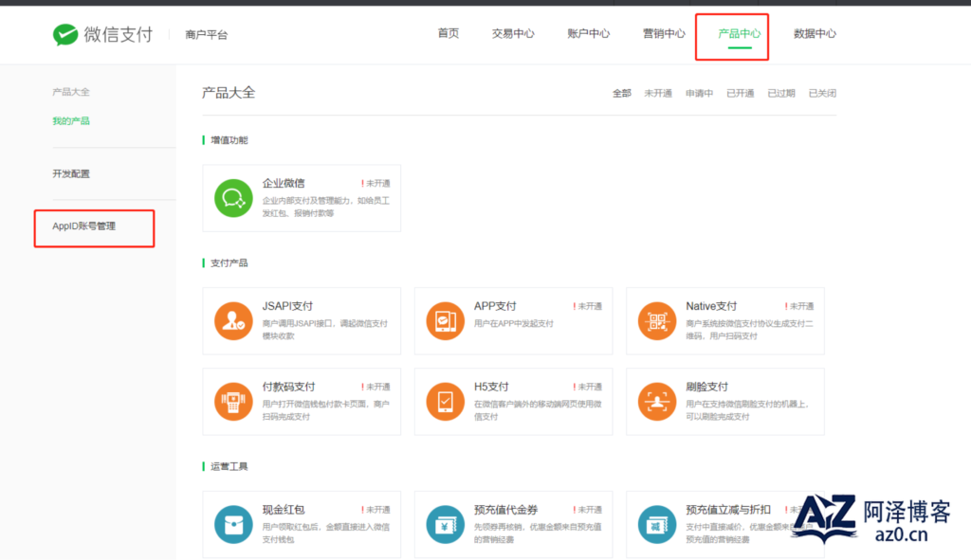Select the H5支付 phone icon

446,402
